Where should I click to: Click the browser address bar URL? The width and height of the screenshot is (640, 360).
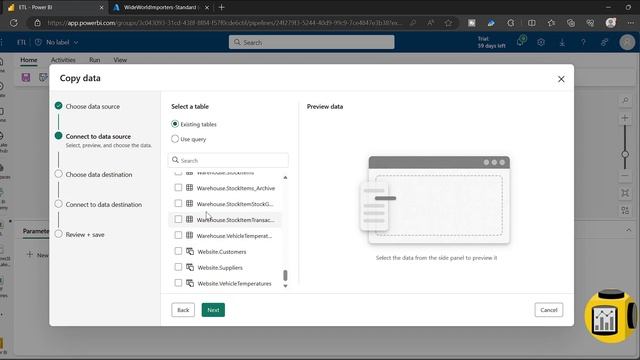click(224, 23)
